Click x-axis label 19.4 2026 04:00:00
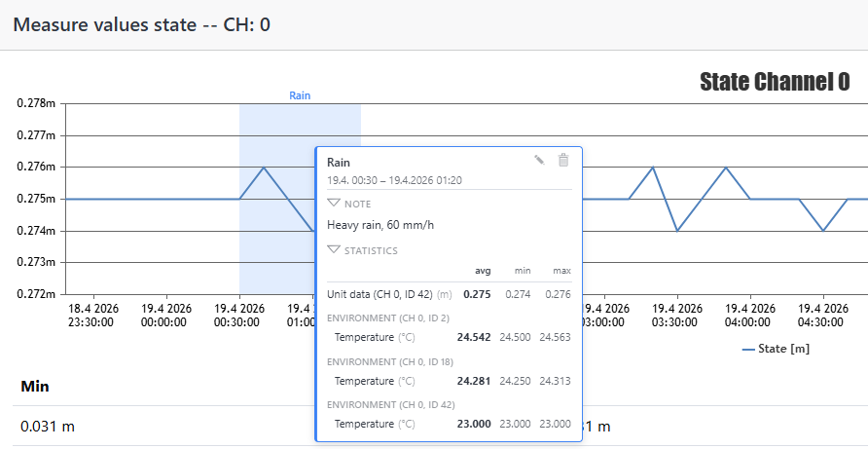 click(x=750, y=315)
